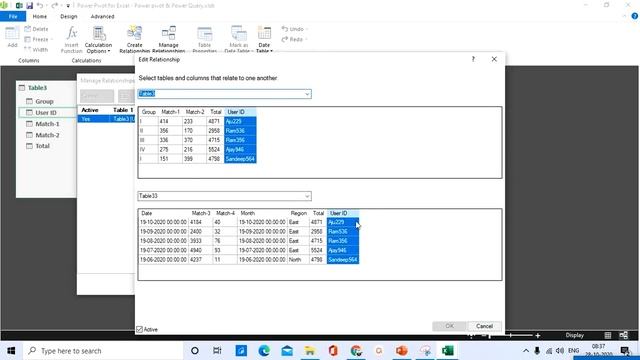The image size is (640, 360).
Task: Switch to the Advanced ribbon tab
Action: [x=102, y=16]
